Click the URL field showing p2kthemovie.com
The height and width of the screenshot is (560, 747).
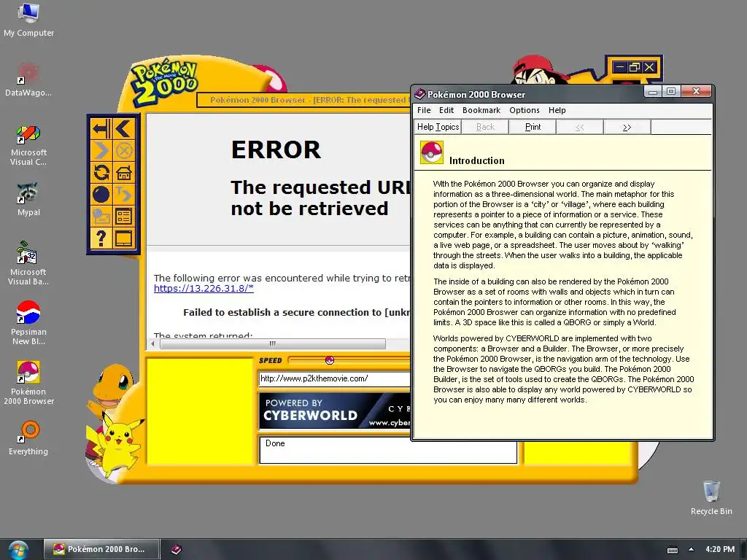click(x=334, y=378)
